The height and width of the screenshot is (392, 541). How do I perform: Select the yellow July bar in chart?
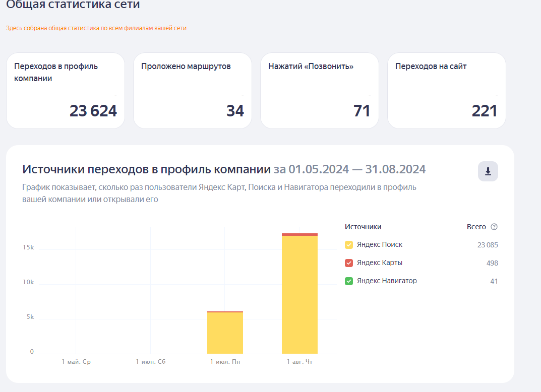pyautogui.click(x=225, y=333)
